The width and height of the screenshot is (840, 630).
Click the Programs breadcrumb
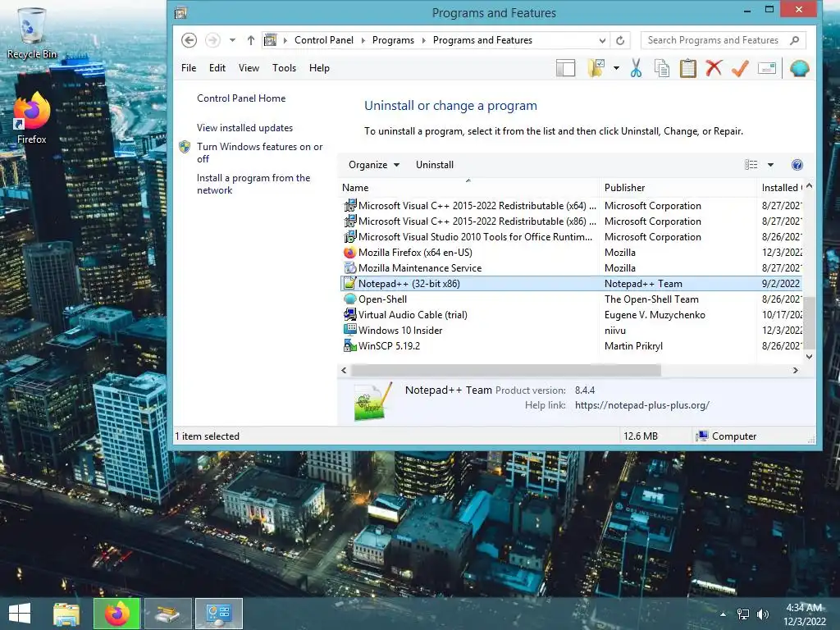[393, 40]
